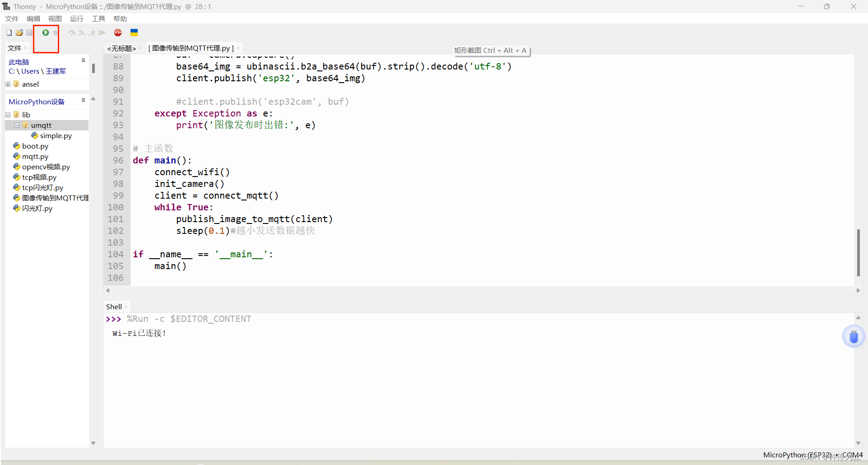Open the 编辑 menu
868x465 pixels.
pos(33,19)
